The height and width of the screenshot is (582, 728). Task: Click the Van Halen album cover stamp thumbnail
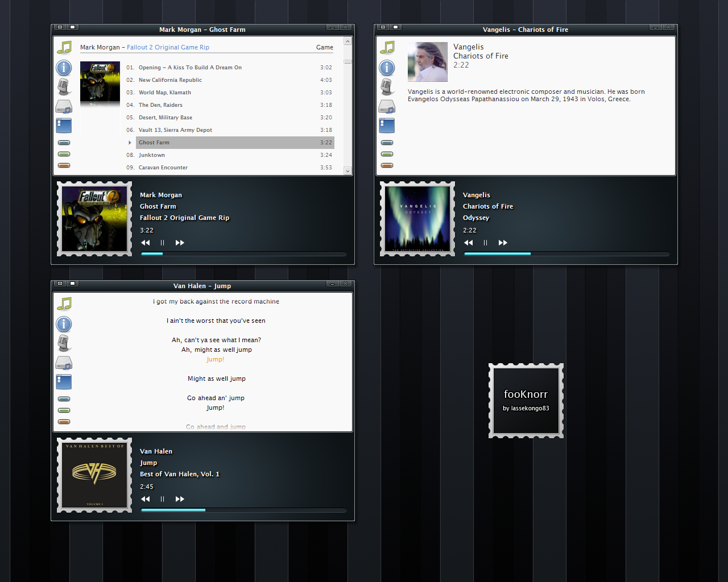pyautogui.click(x=94, y=475)
